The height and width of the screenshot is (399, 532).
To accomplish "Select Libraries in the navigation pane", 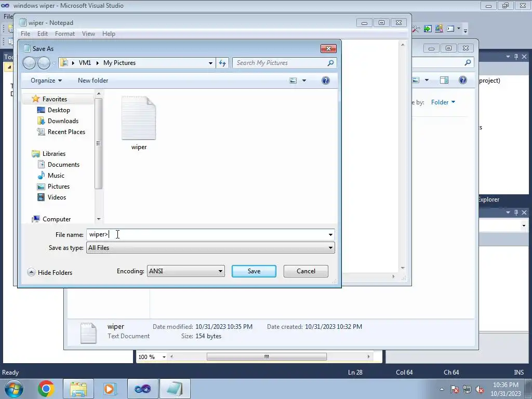I will 54,154.
